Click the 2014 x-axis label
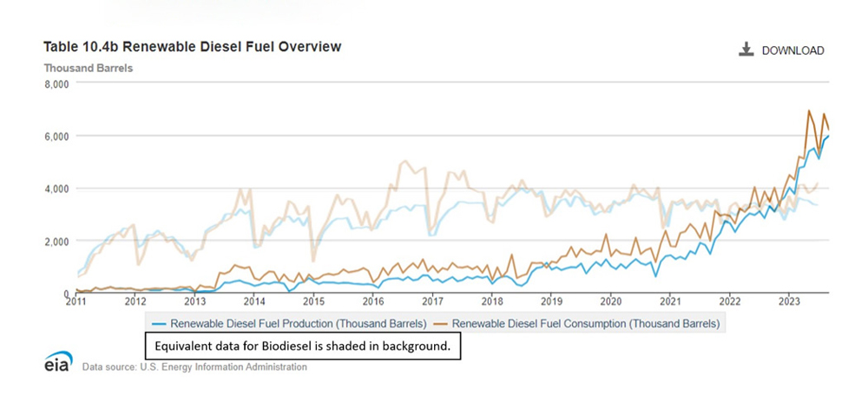Viewport: 868px width, 397px height. 254,301
